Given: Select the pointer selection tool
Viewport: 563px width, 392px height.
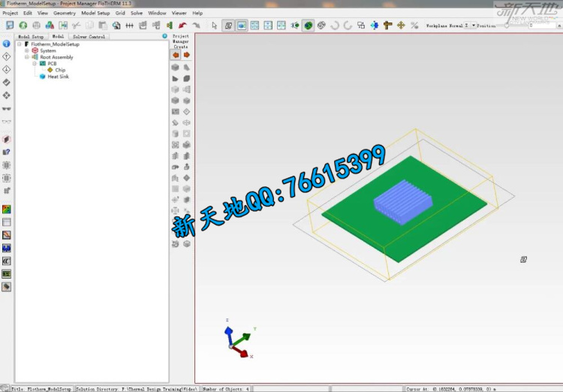Looking at the screenshot, I should tap(214, 25).
